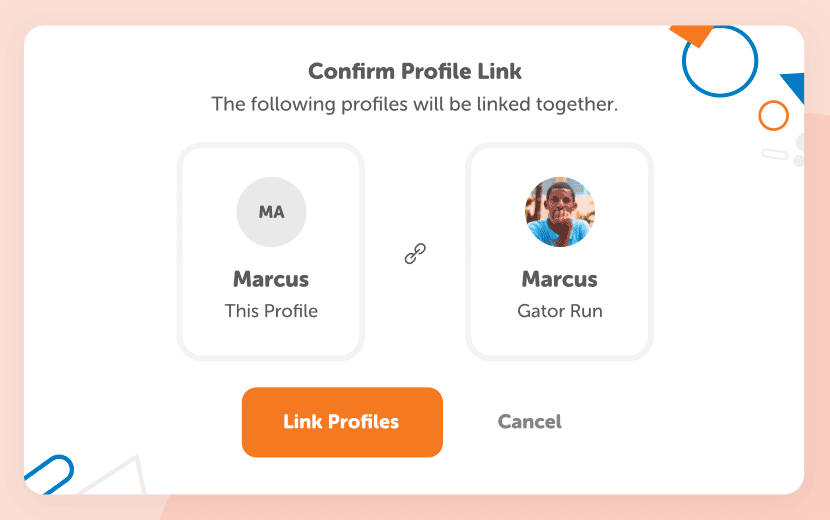Click the "Gator Run" label
Image resolution: width=830 pixels, height=520 pixels.
coord(560,311)
